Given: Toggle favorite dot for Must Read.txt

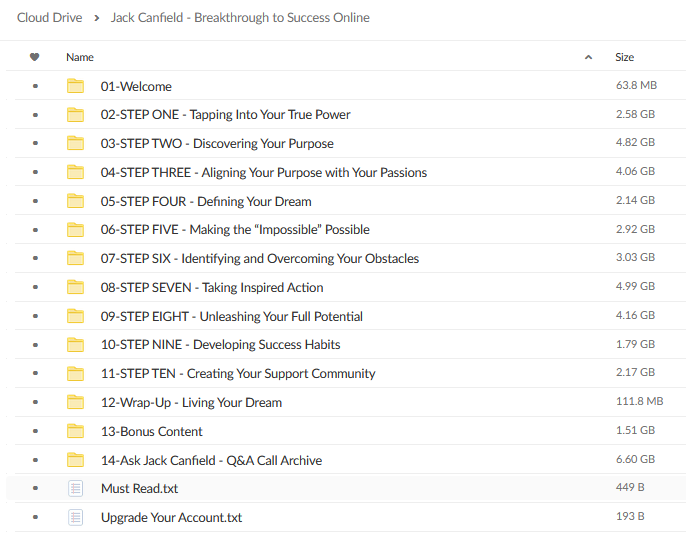Looking at the screenshot, I should 35,488.
